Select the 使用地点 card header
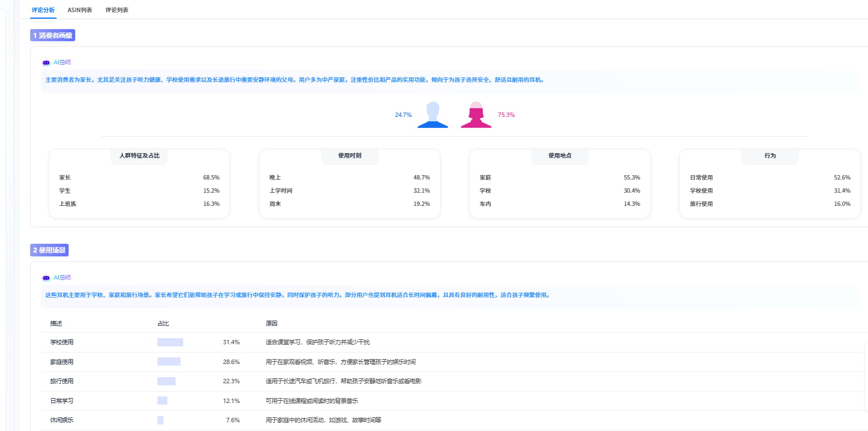The image size is (868, 431). click(x=560, y=156)
